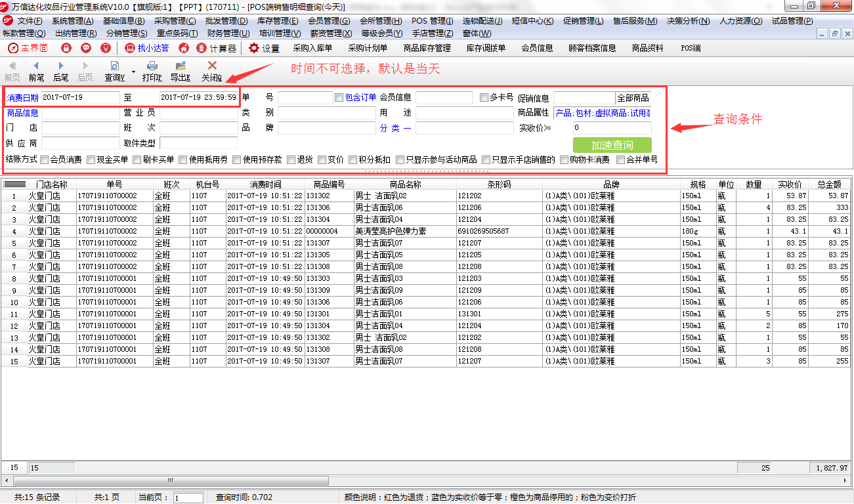The image size is (854, 504).
Task: Open 促销管理(L) menu
Action: coord(583,21)
